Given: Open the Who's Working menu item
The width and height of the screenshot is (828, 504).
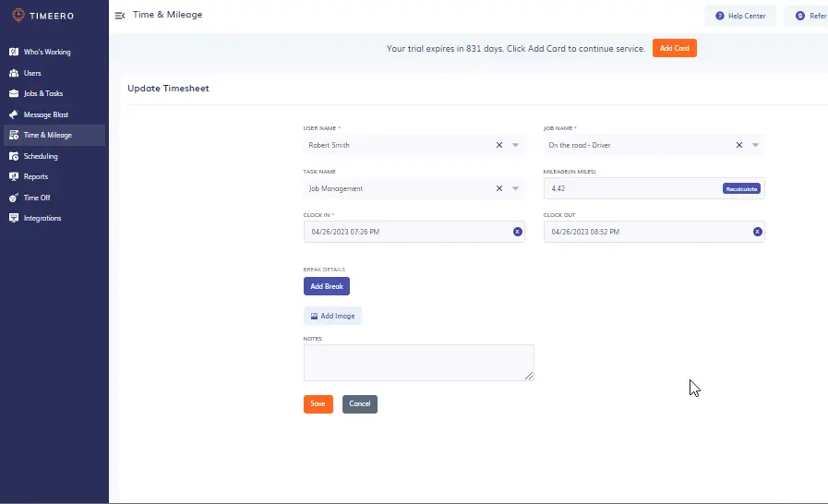Looking at the screenshot, I should click(x=54, y=52).
